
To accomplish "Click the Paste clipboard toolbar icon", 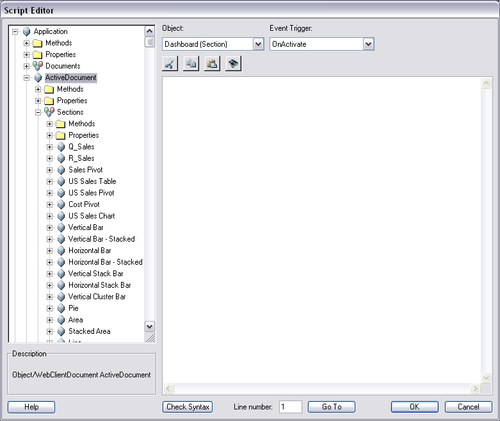I will 212,63.
